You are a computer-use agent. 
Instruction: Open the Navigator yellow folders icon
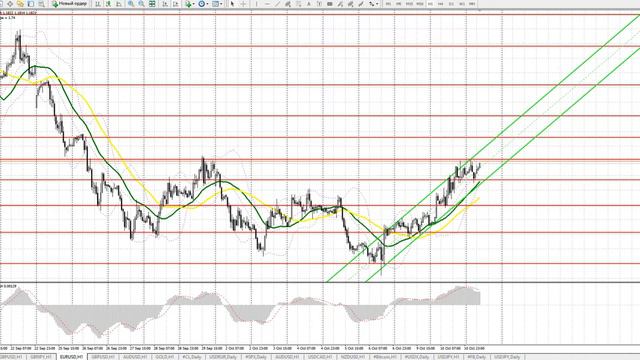20,4
